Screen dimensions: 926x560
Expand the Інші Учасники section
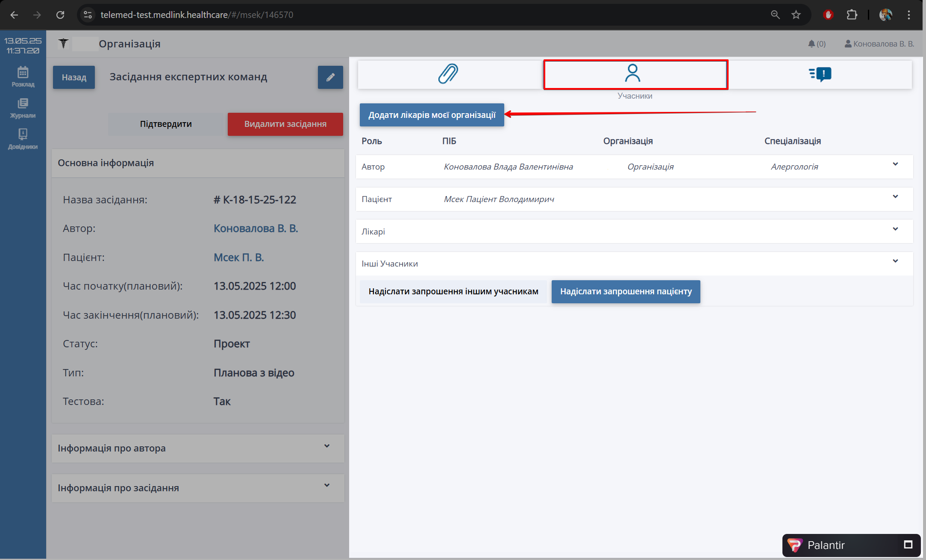tap(895, 261)
